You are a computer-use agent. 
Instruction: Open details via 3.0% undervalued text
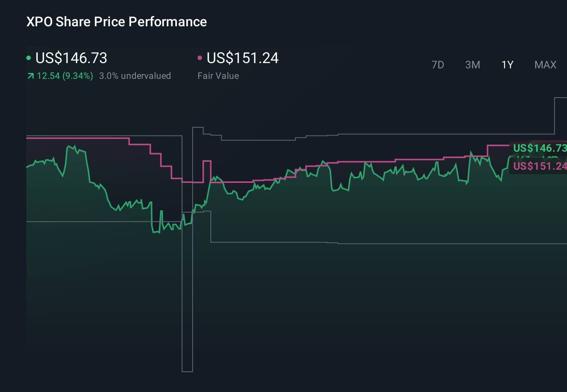(135, 76)
